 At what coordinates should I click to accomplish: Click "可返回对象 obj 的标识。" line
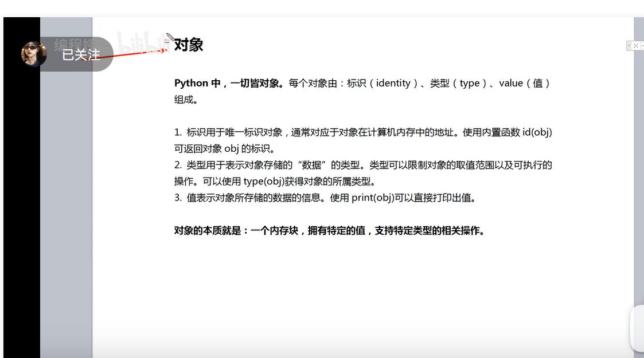click(225, 149)
